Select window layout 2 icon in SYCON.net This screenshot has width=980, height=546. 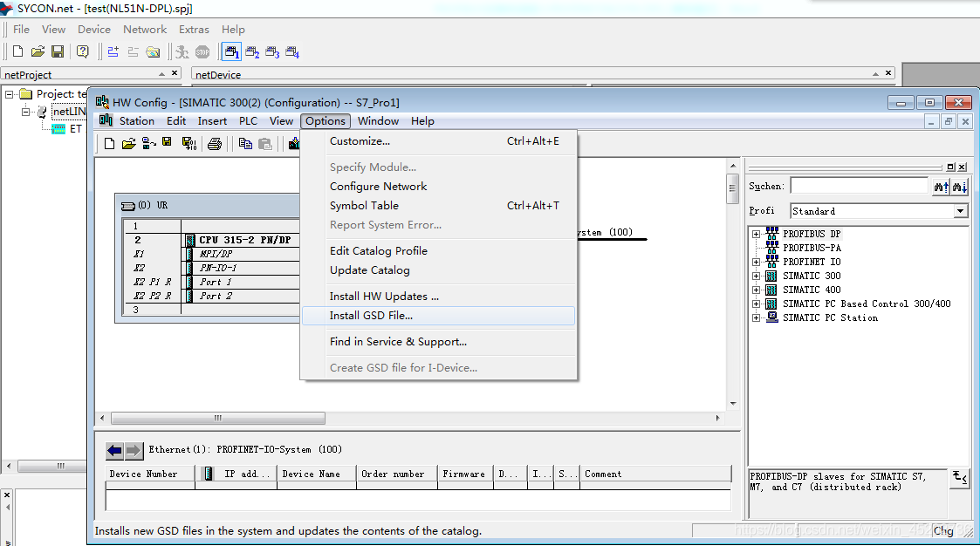(252, 52)
